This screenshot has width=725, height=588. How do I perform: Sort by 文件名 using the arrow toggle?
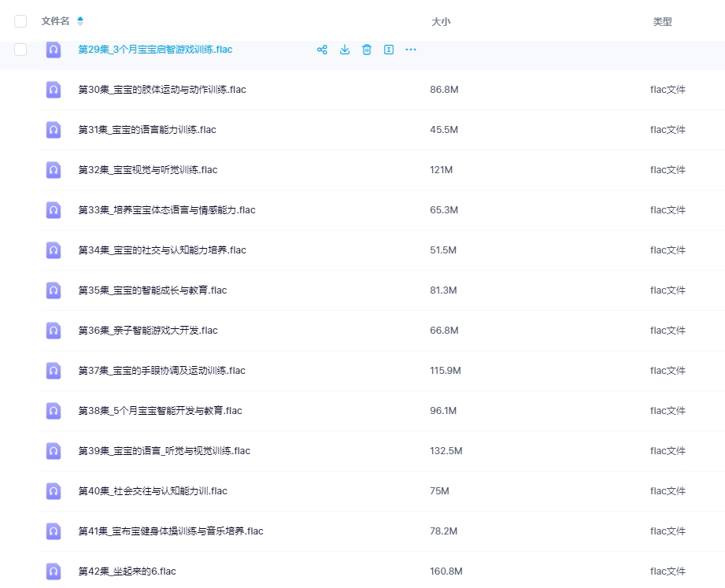pyautogui.click(x=80, y=20)
